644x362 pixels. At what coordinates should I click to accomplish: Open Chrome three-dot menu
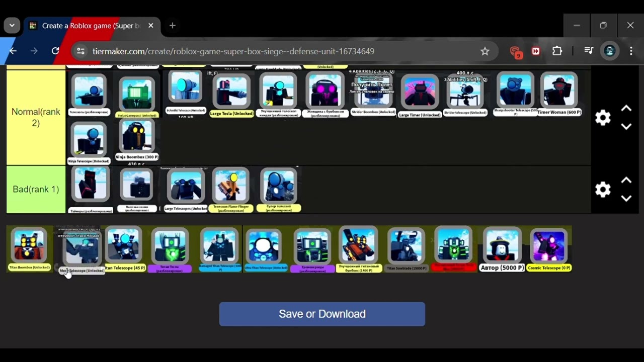coord(631,51)
